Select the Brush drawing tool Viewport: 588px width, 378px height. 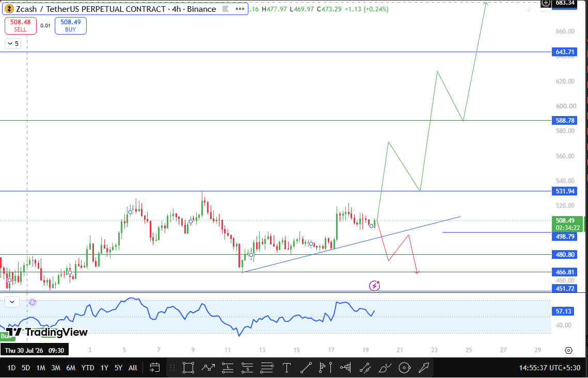[385, 368]
